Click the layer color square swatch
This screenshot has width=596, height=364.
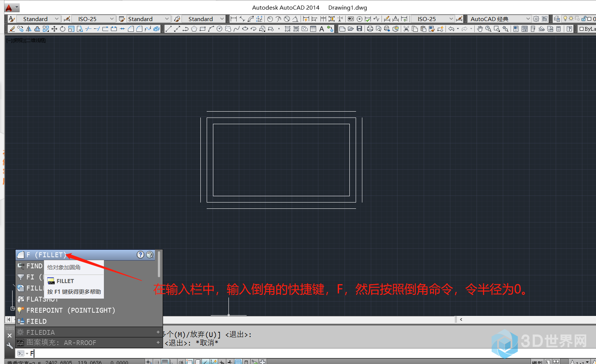[589, 19]
